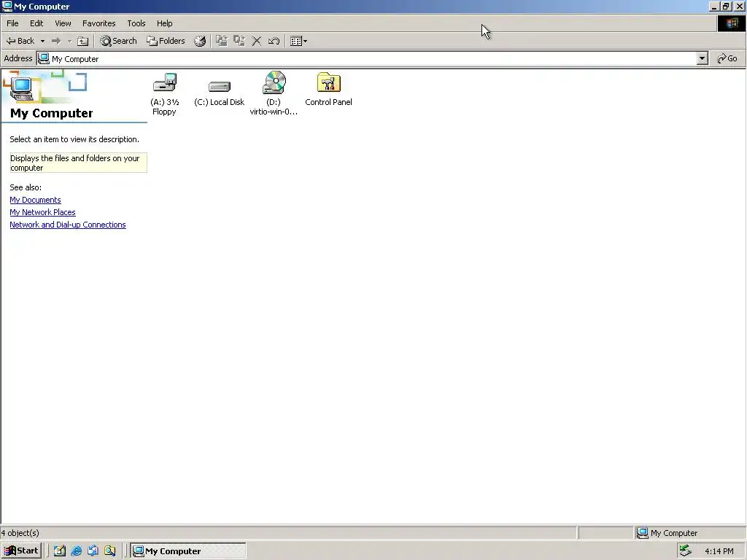Click the '4 object(s)' status bar text
747x560 pixels.
coord(20,533)
